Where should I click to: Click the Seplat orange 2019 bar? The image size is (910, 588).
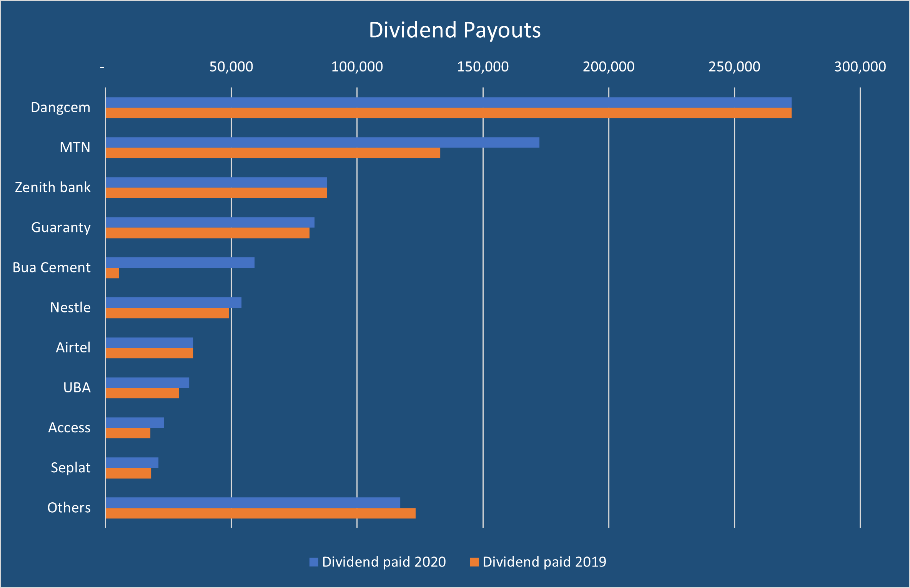coord(128,473)
